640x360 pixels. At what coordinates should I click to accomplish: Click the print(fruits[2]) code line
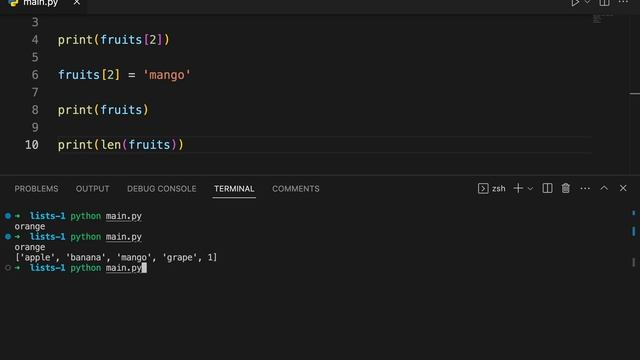point(113,40)
